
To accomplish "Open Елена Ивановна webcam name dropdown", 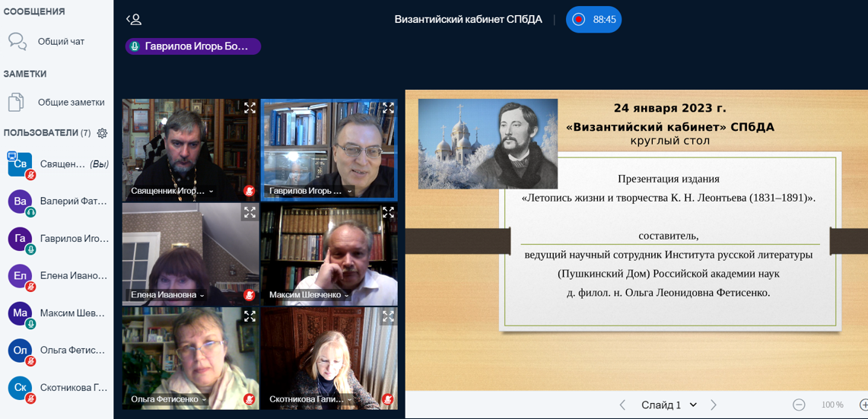I will pos(166,295).
